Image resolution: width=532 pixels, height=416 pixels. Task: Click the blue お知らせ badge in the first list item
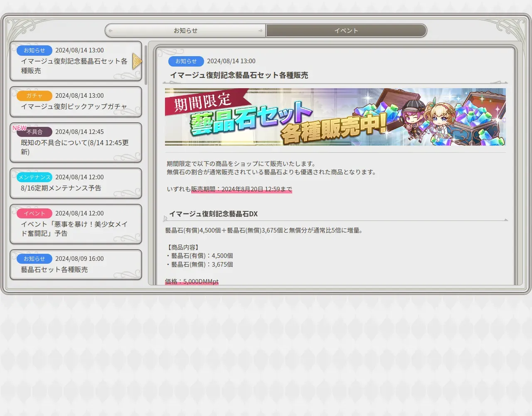(x=34, y=50)
